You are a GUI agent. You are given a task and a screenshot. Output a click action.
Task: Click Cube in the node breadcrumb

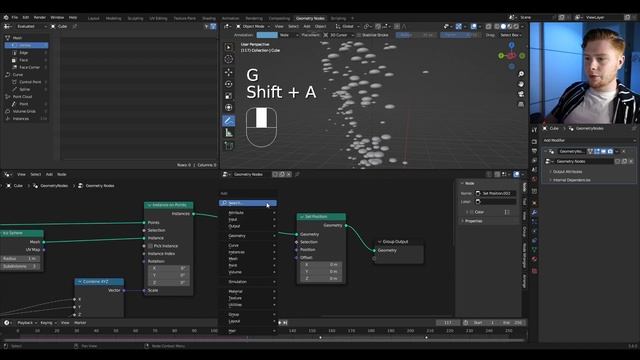pos(18,186)
